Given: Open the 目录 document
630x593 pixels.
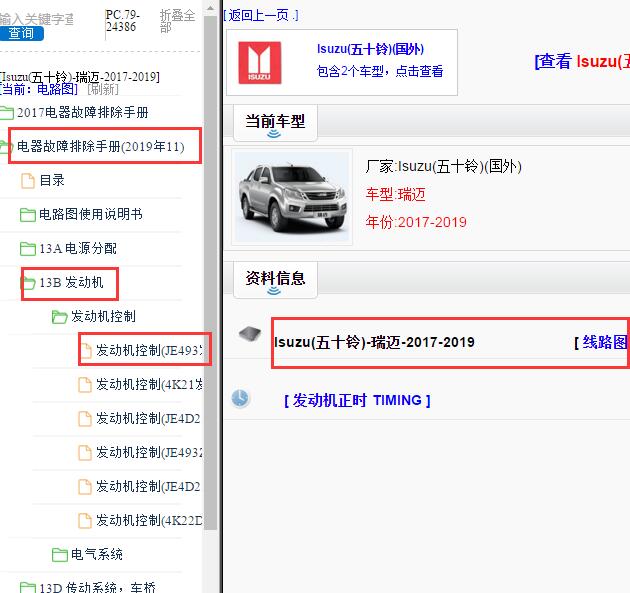Looking at the screenshot, I should click(52, 180).
